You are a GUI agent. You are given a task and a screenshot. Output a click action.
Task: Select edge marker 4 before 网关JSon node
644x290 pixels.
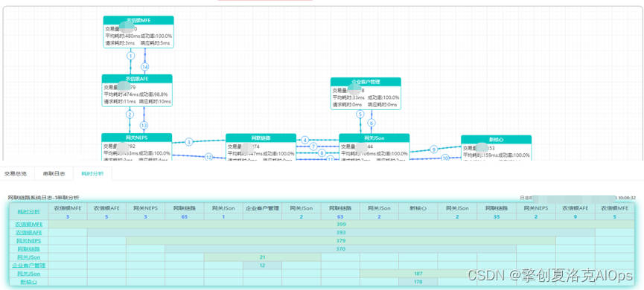[x=305, y=140]
